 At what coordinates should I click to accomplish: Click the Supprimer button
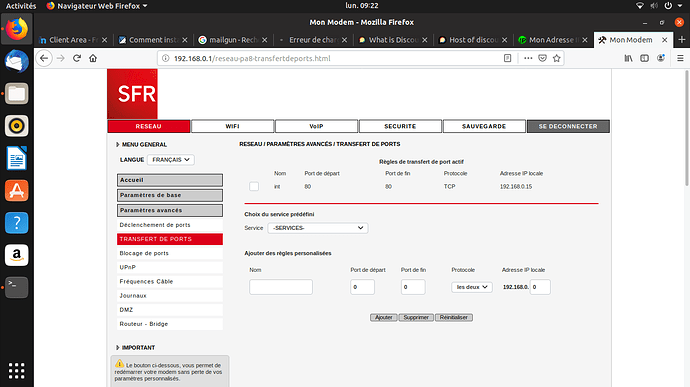click(x=416, y=317)
